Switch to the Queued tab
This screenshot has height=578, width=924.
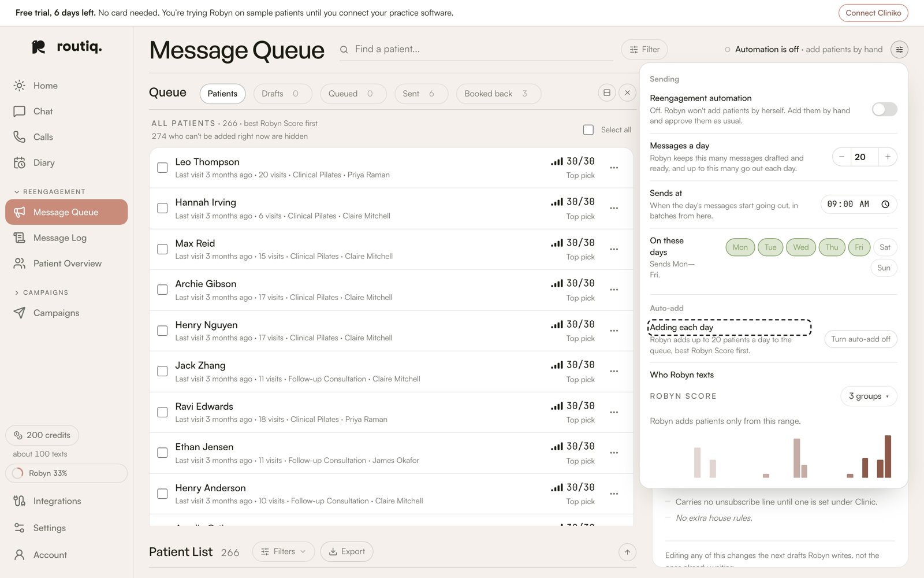tap(353, 94)
